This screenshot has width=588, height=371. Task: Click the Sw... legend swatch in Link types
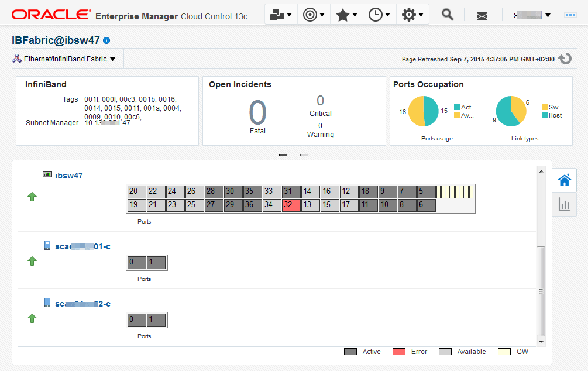(x=545, y=107)
